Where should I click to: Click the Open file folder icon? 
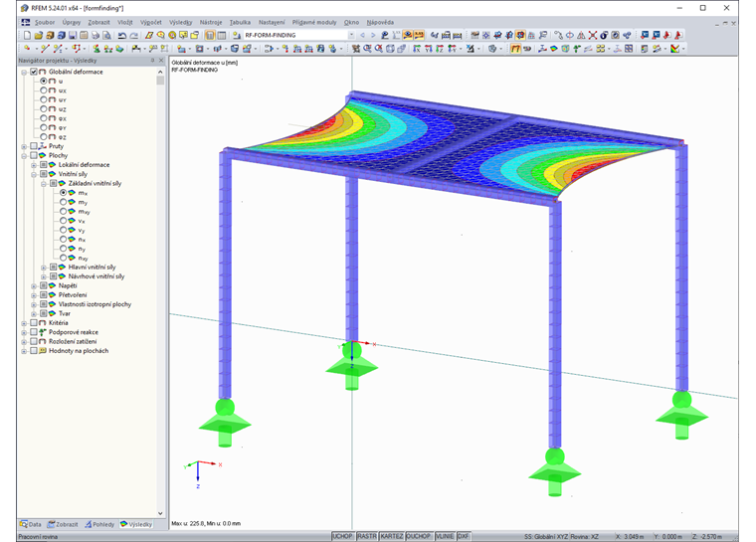click(x=39, y=35)
